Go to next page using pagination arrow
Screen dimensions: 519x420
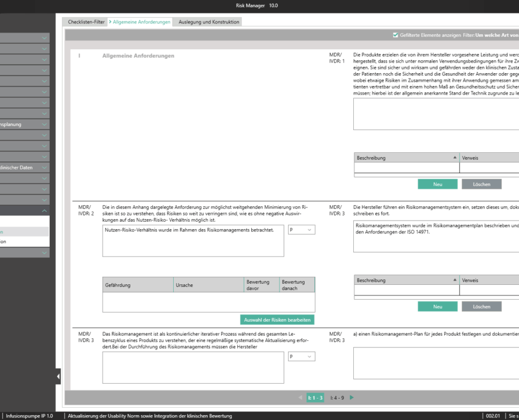[x=352, y=397]
